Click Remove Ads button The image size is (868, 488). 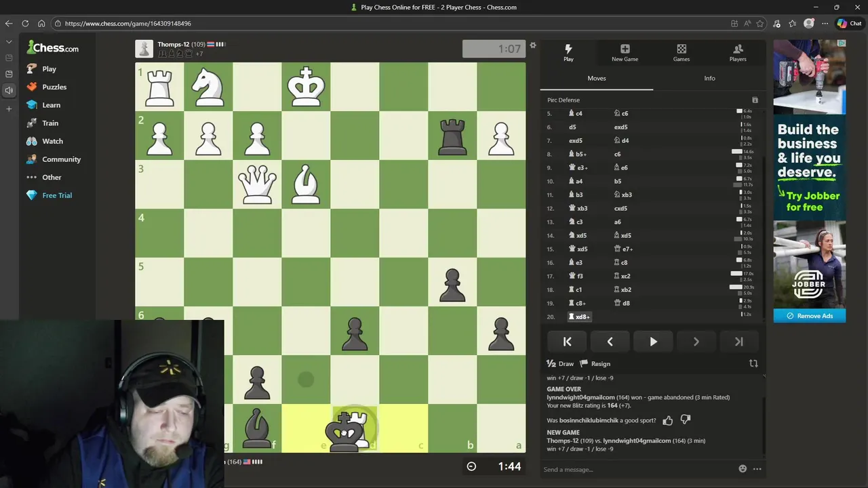point(810,316)
